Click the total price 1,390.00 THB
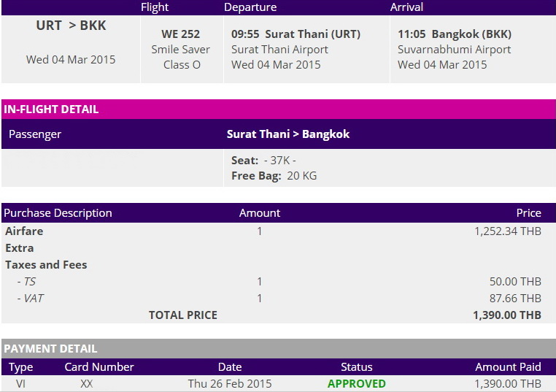556x392 pixels. click(x=507, y=315)
